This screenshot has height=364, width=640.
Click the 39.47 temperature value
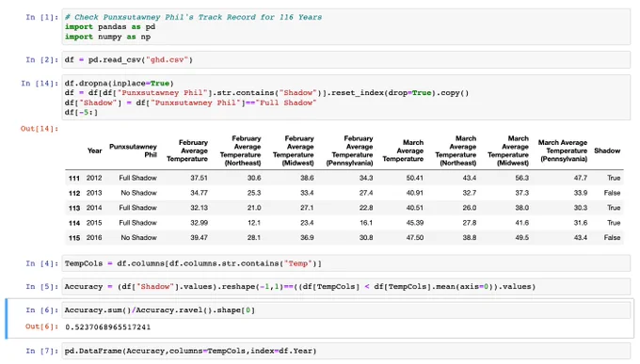tap(199, 238)
